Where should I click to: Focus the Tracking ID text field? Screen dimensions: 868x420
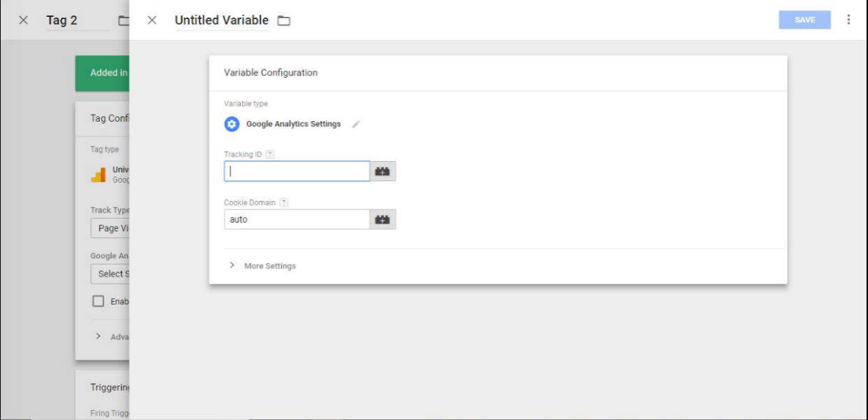coord(297,171)
